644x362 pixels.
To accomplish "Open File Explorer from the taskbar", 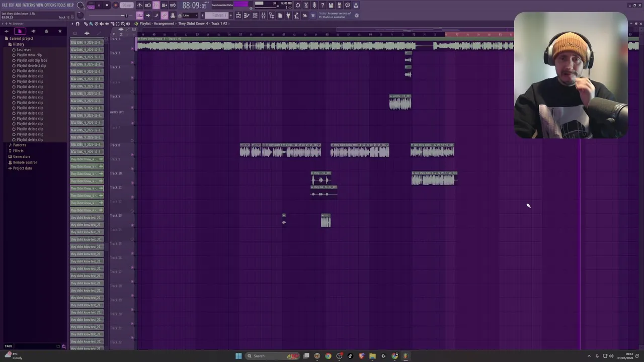I will pos(372,356).
